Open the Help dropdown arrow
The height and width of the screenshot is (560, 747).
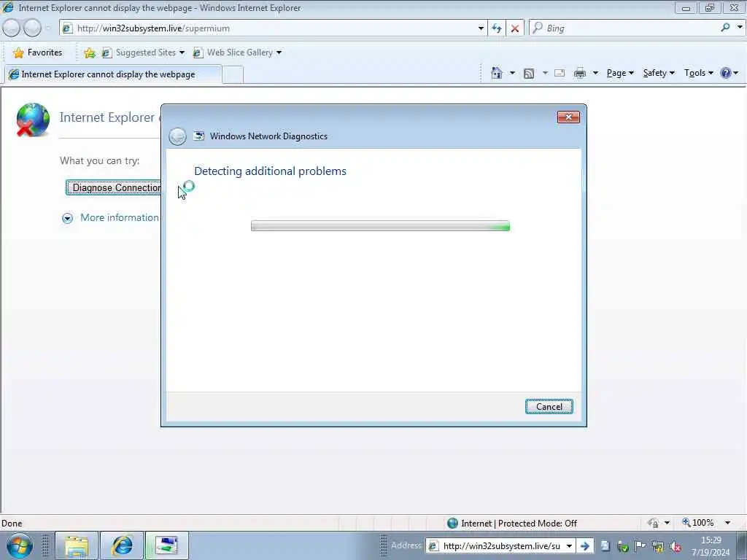(x=736, y=73)
